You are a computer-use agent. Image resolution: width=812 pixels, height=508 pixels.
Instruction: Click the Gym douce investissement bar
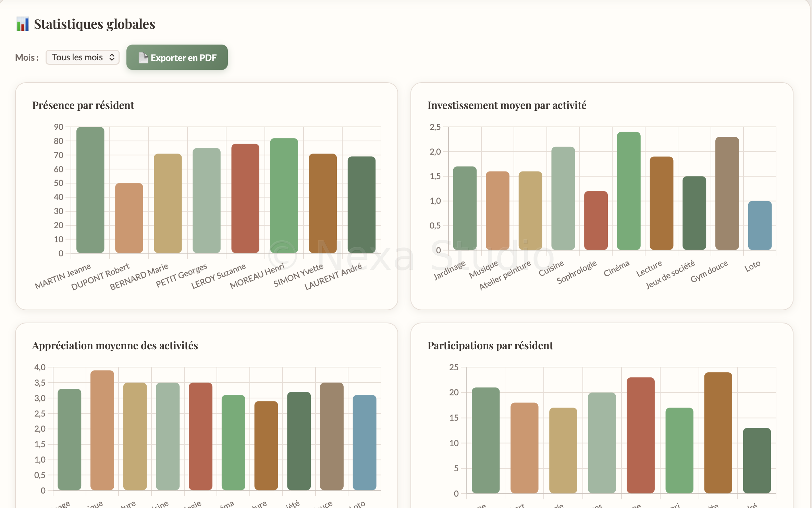[727, 193]
